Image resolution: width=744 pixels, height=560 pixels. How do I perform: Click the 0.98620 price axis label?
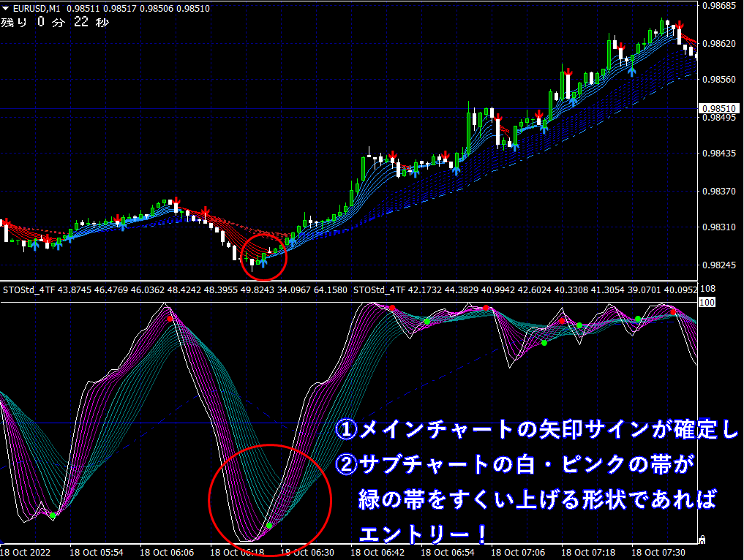coord(719,44)
